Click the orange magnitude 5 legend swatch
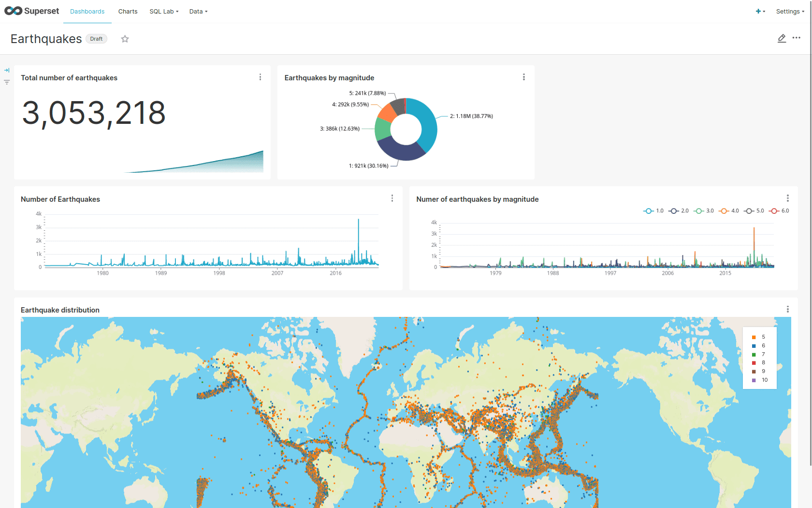Screen dimensions: 812x508 point(754,337)
